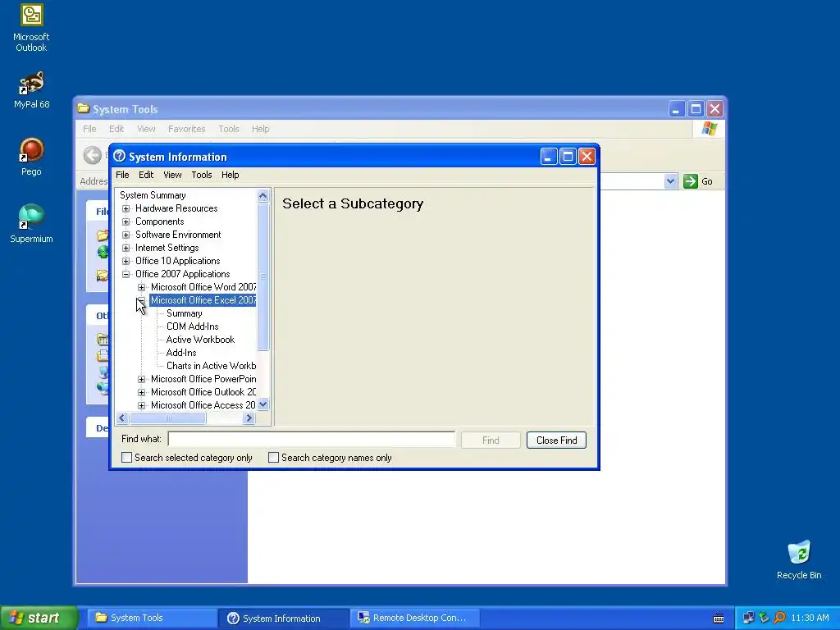Expand the Hardware Resources node
Viewport: 840px width, 630px height.
click(x=126, y=208)
